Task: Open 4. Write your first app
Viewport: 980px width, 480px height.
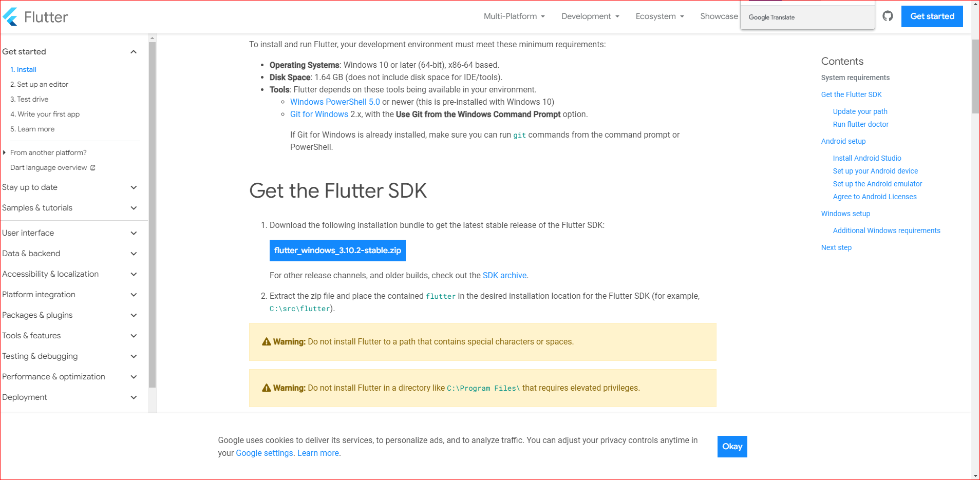Action: (x=45, y=114)
